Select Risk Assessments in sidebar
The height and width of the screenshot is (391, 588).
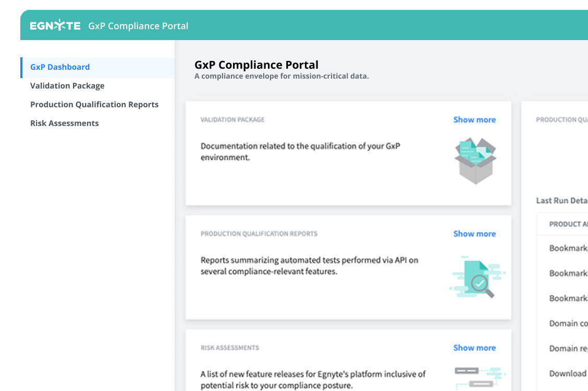coord(64,123)
